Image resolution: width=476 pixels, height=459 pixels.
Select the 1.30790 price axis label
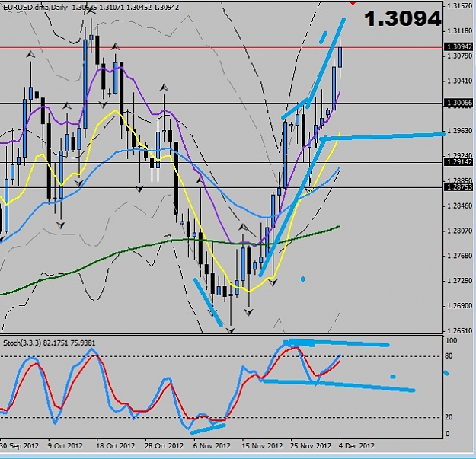point(460,56)
